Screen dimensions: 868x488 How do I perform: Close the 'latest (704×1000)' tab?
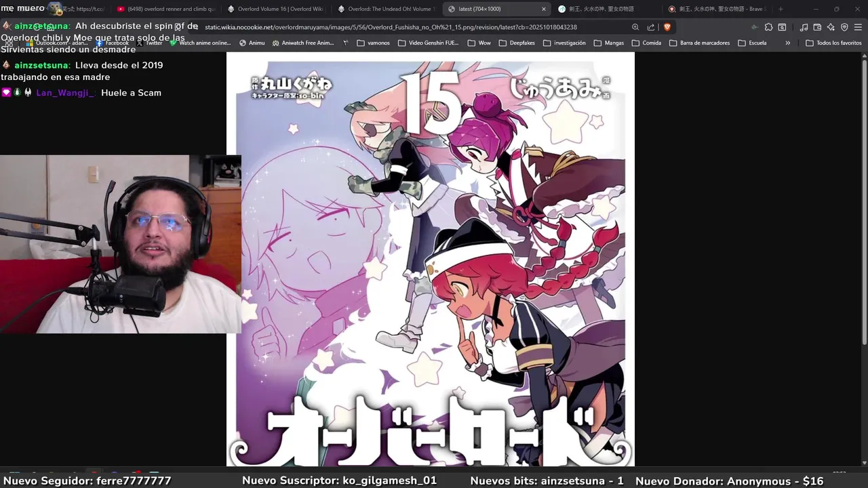click(x=543, y=9)
